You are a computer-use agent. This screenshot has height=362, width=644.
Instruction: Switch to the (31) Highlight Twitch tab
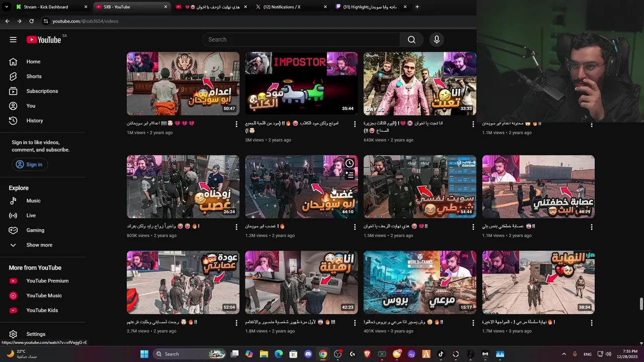[x=370, y=7]
